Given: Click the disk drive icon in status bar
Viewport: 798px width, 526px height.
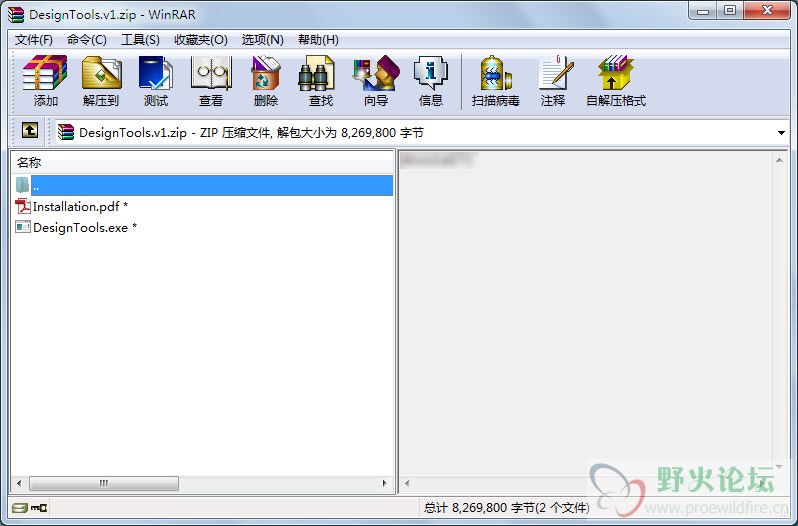Looking at the screenshot, I should pyautogui.click(x=20, y=507).
